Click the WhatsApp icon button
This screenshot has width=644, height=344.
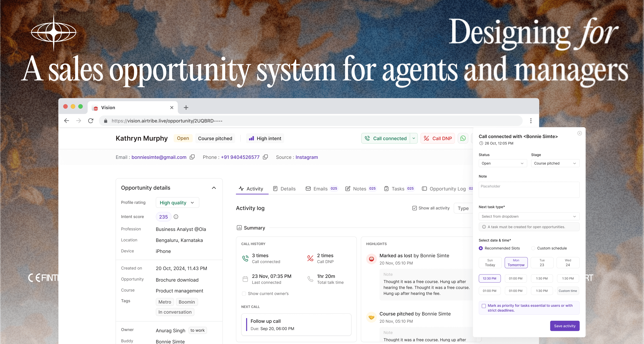pyautogui.click(x=463, y=138)
